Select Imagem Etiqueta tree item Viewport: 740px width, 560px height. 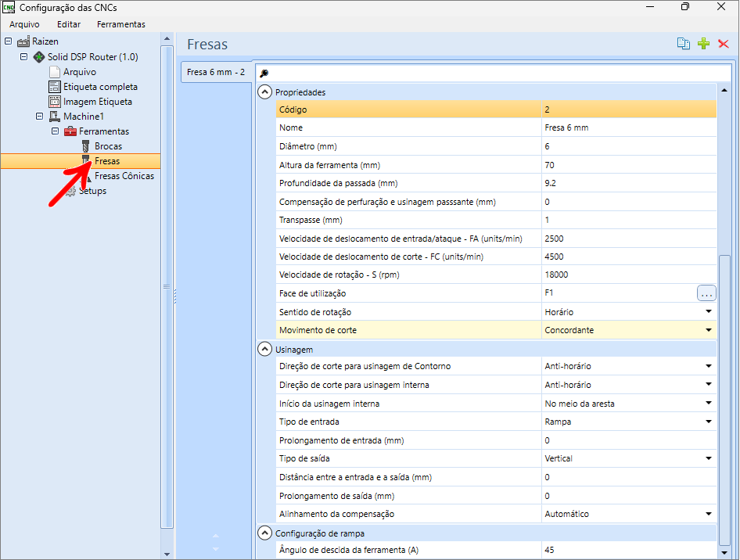pos(98,102)
